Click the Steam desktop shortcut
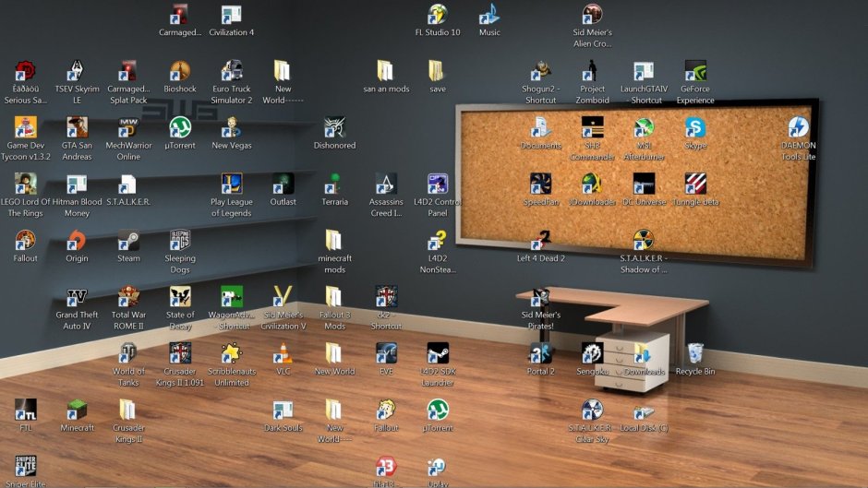 pyautogui.click(x=128, y=242)
